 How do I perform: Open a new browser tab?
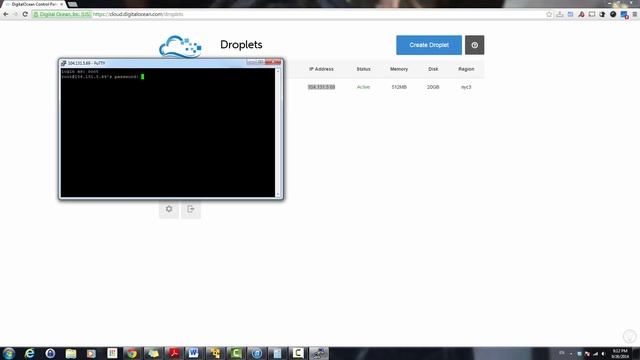click(73, 4)
